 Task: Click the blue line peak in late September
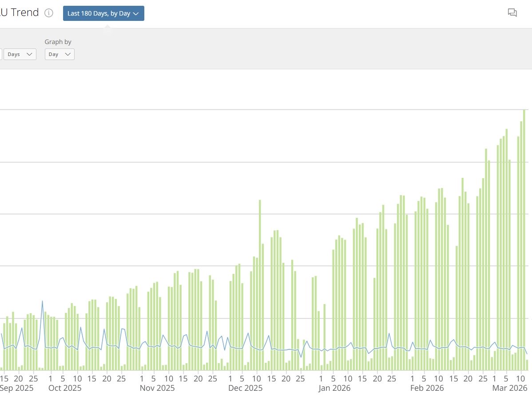pos(43,301)
